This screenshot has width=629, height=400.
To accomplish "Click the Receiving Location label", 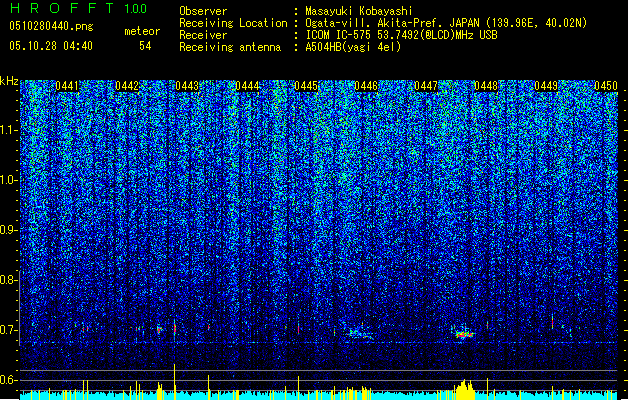I will [233, 23].
